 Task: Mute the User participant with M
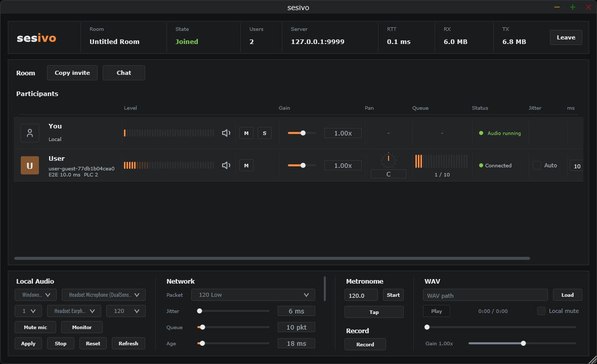click(246, 165)
